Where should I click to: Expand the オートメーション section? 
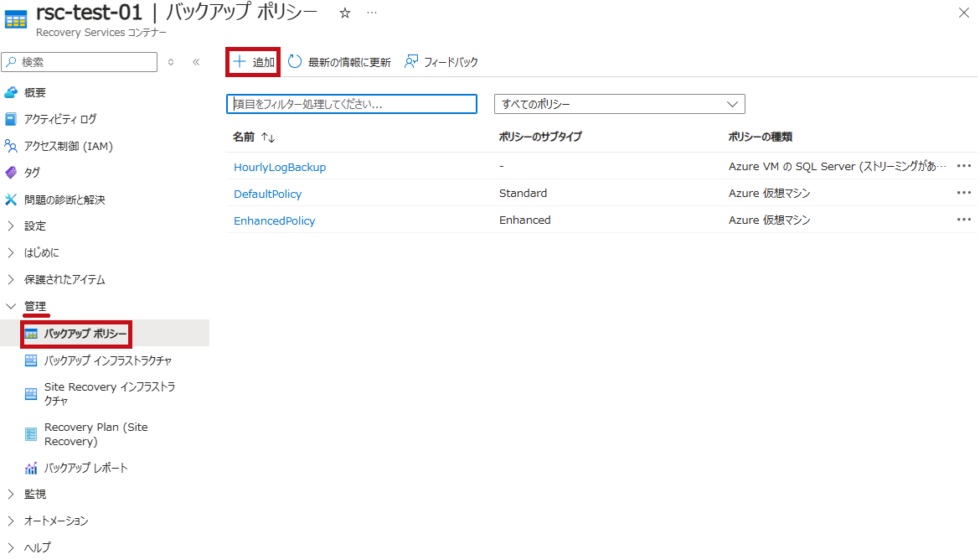click(x=11, y=521)
